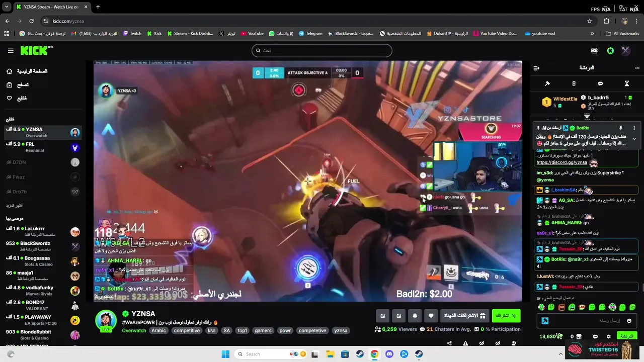
Task: Open the discord.gg/yznsa link in chat
Action: click(x=561, y=162)
